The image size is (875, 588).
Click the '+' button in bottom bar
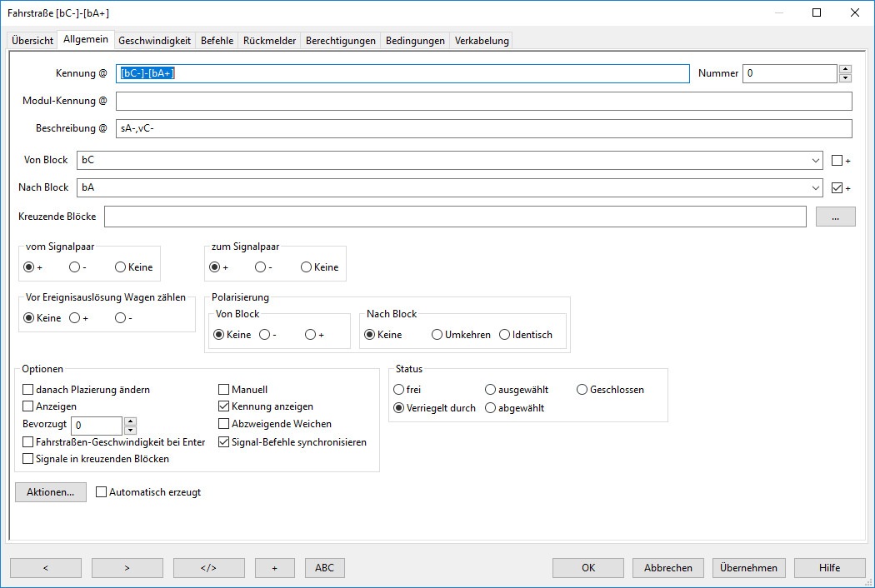pyautogui.click(x=274, y=568)
